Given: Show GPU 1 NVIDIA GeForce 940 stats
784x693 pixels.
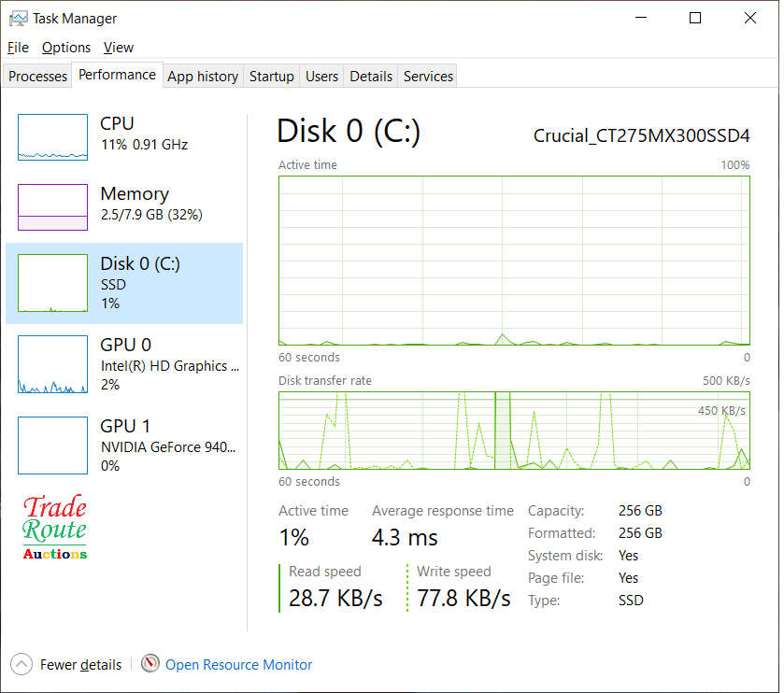Looking at the screenshot, I should (x=121, y=445).
